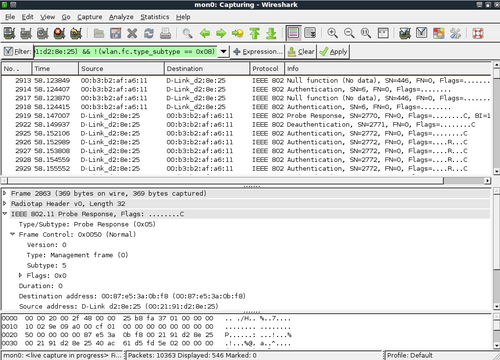
Task: Toggle colorize packet list button
Action: (293, 33)
